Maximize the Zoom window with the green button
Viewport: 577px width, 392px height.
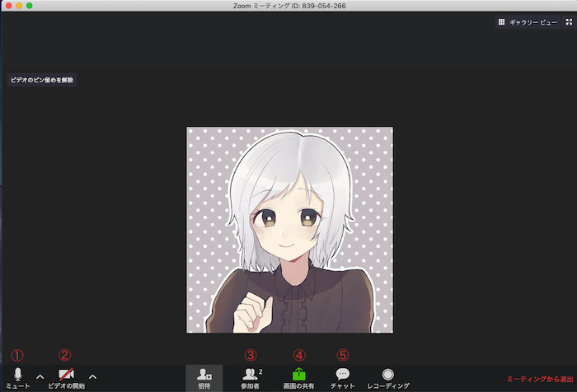29,6
